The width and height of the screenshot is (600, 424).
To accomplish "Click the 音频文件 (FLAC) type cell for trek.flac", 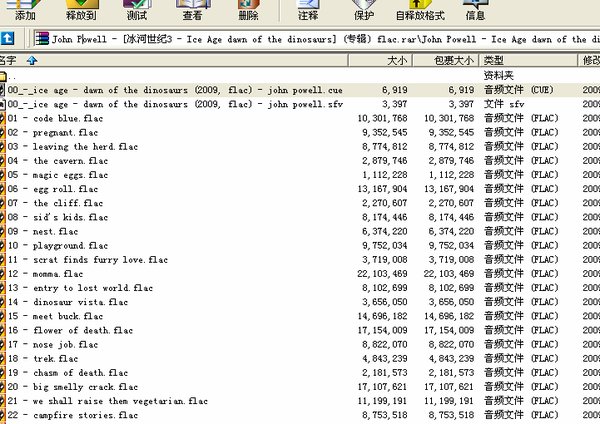I will 521,359.
